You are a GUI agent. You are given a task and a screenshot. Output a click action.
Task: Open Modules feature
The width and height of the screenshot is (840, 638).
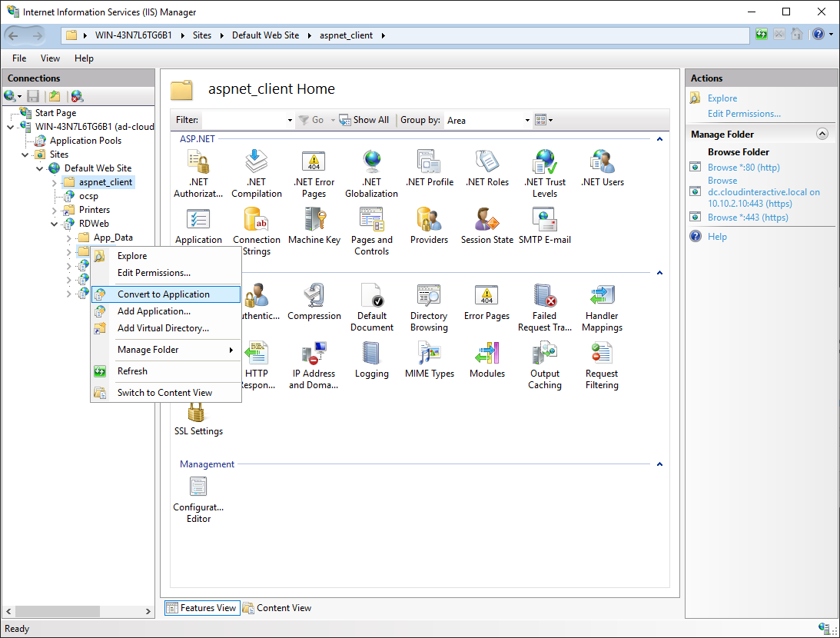(487, 360)
